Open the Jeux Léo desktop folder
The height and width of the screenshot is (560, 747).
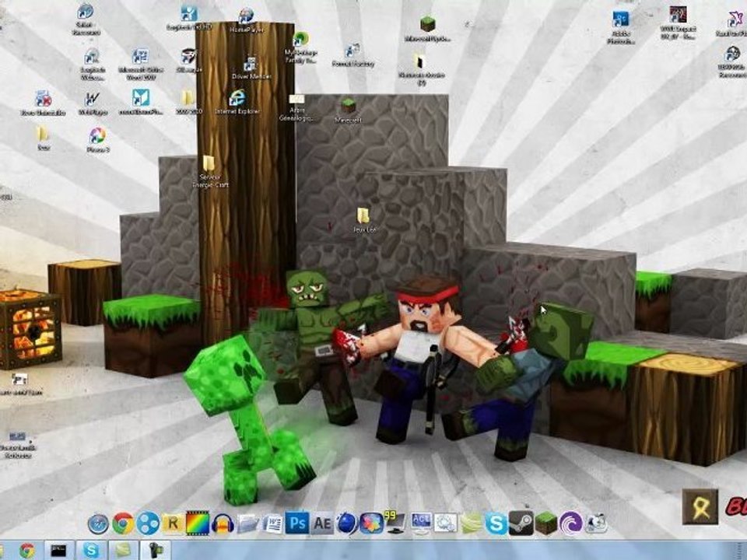click(x=364, y=220)
